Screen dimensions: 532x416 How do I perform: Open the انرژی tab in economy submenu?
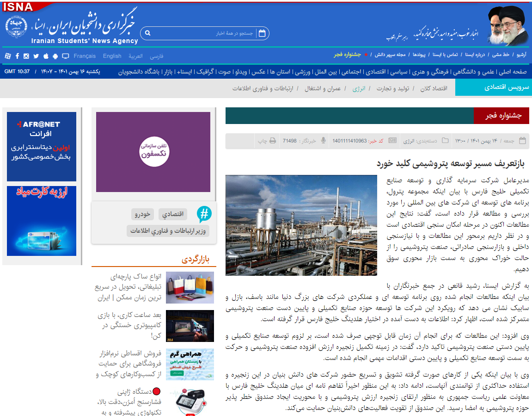[x=359, y=88]
